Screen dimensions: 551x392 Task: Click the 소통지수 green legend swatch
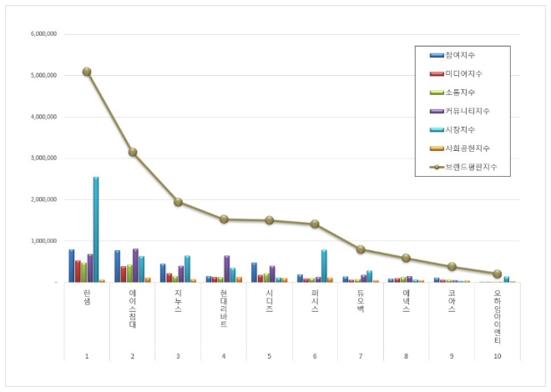coord(437,93)
